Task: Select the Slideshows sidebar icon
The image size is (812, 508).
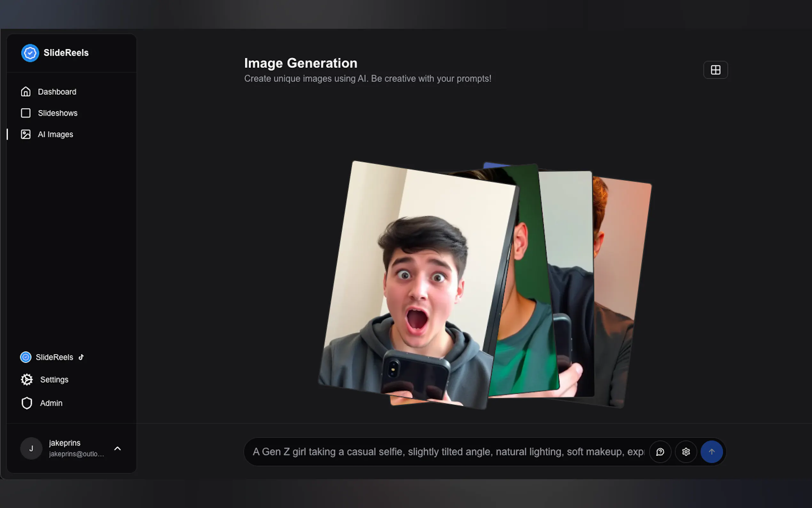Action: (x=26, y=113)
